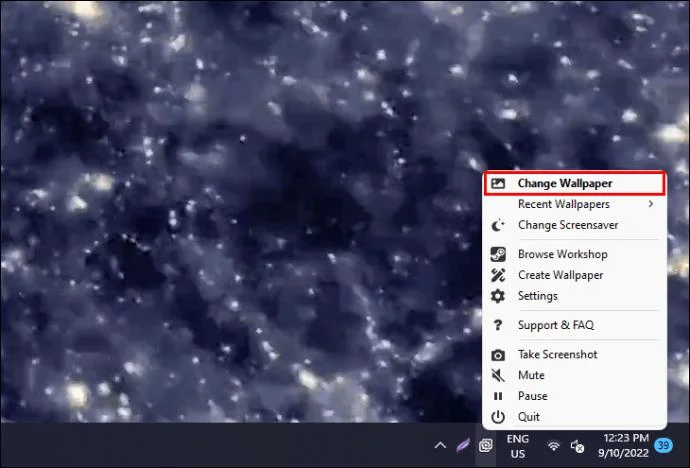The image size is (690, 468).
Task: Open Settings from the tray menu
Action: (x=574, y=296)
